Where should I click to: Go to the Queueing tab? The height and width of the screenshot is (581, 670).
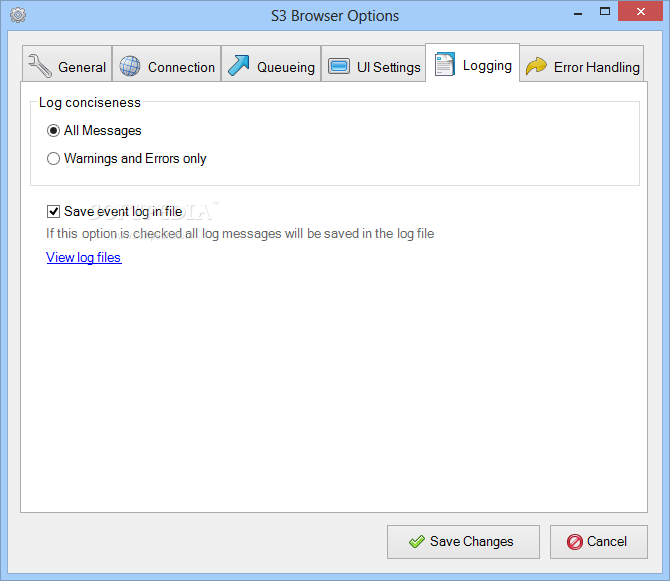271,64
